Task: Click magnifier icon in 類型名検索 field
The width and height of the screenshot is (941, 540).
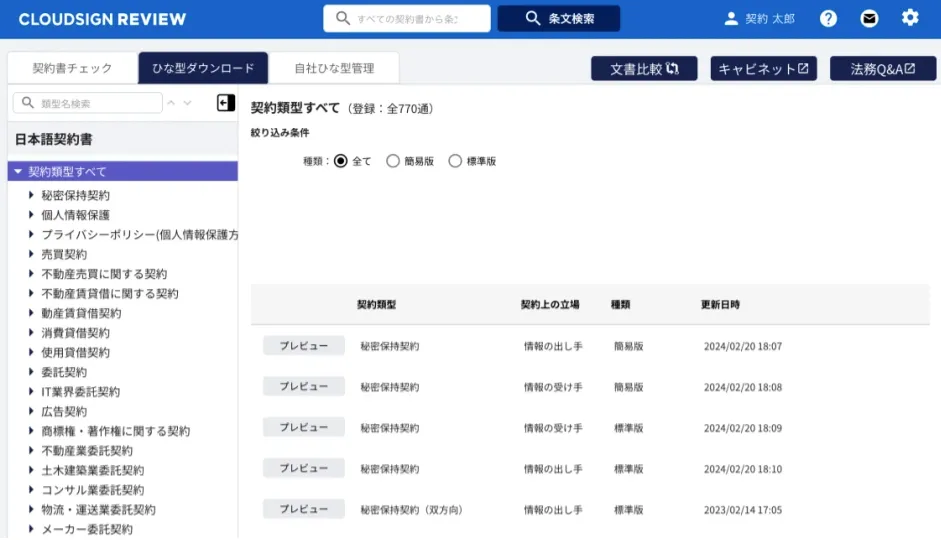Action: pyautogui.click(x=28, y=103)
